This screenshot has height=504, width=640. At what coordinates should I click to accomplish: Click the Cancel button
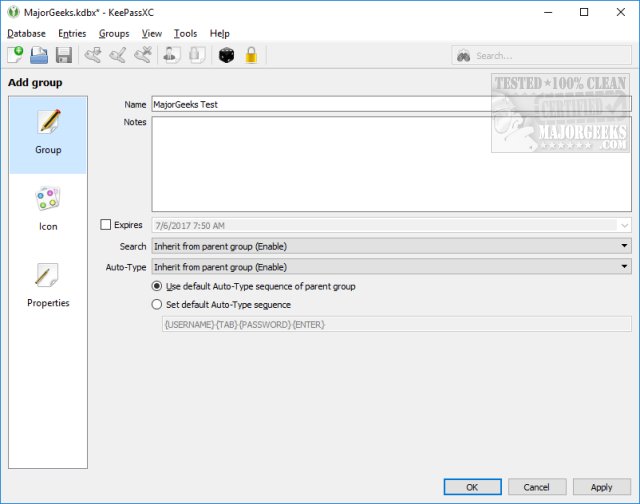tap(537, 487)
